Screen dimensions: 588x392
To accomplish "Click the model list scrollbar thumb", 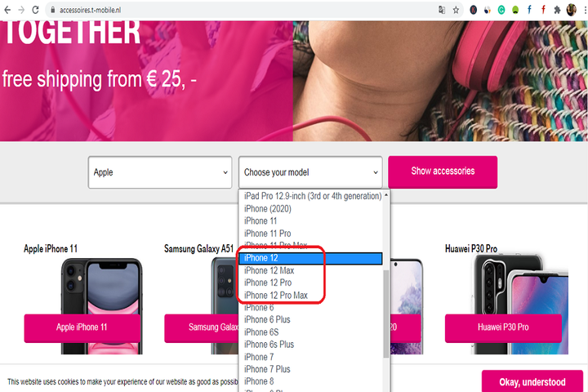I will pos(385,314).
